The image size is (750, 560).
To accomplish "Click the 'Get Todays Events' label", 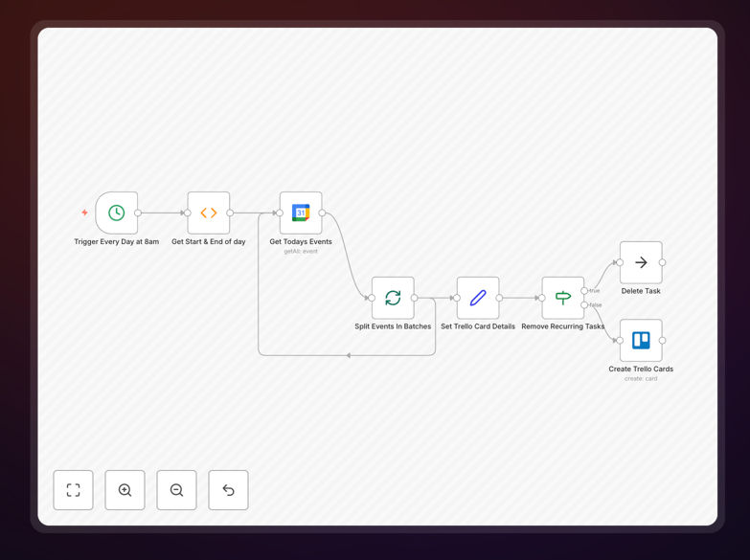I will (x=301, y=242).
